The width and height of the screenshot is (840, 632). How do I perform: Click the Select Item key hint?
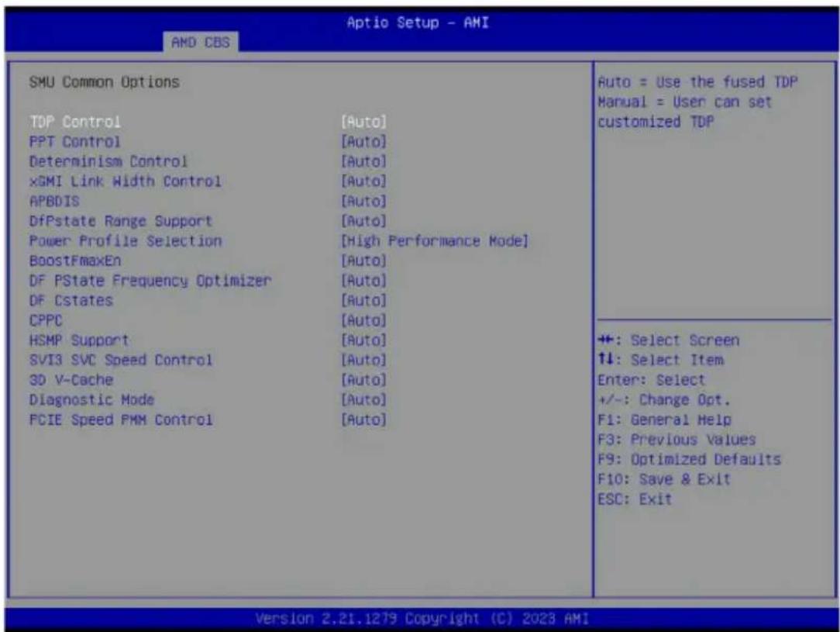point(660,360)
